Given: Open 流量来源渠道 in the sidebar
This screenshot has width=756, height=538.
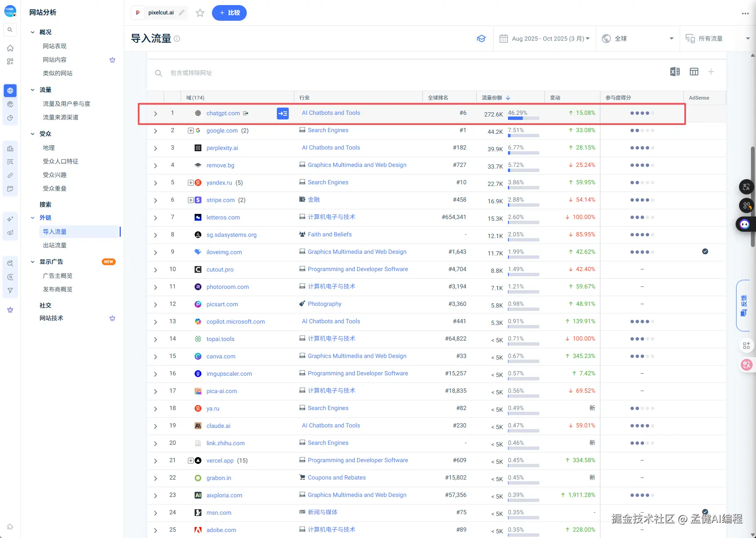Looking at the screenshot, I should (61, 117).
